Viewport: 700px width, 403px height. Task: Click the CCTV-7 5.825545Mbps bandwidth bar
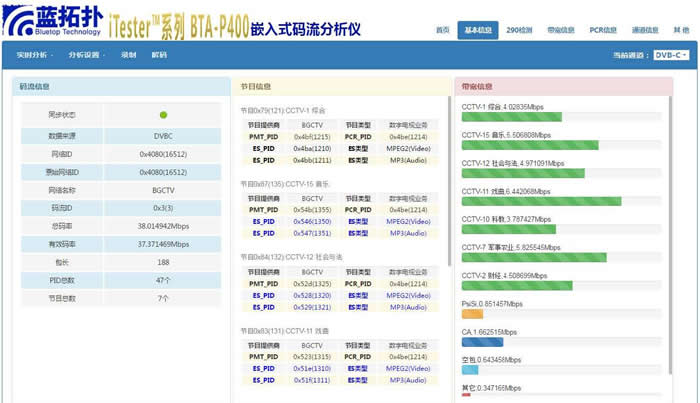click(x=534, y=258)
